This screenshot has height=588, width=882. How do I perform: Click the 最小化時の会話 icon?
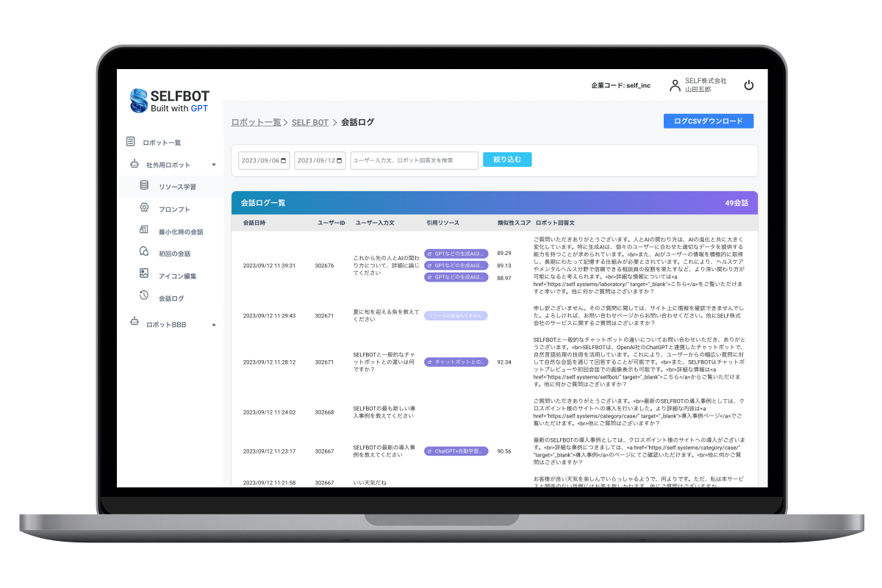144,231
